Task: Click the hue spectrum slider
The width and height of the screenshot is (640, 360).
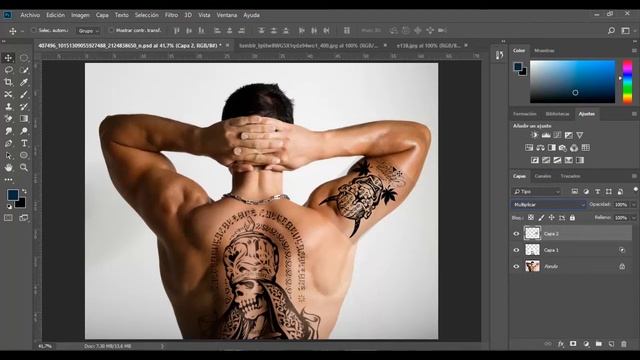Action: [627, 82]
